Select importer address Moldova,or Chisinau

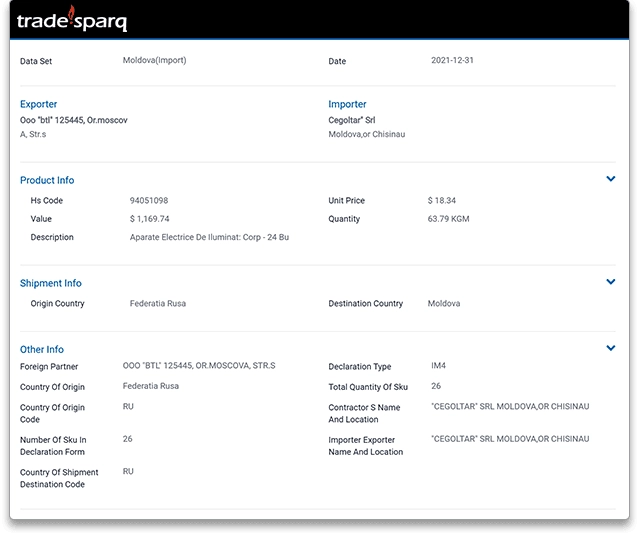click(367, 134)
